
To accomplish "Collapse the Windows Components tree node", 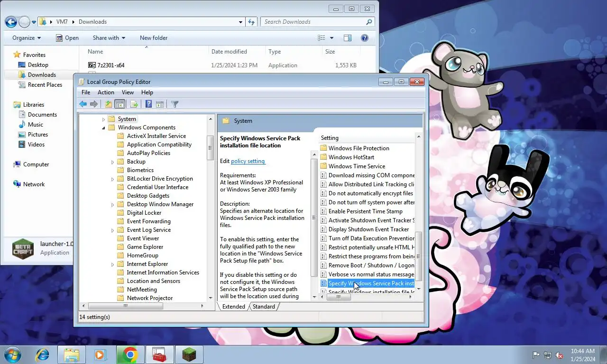I will (x=104, y=128).
